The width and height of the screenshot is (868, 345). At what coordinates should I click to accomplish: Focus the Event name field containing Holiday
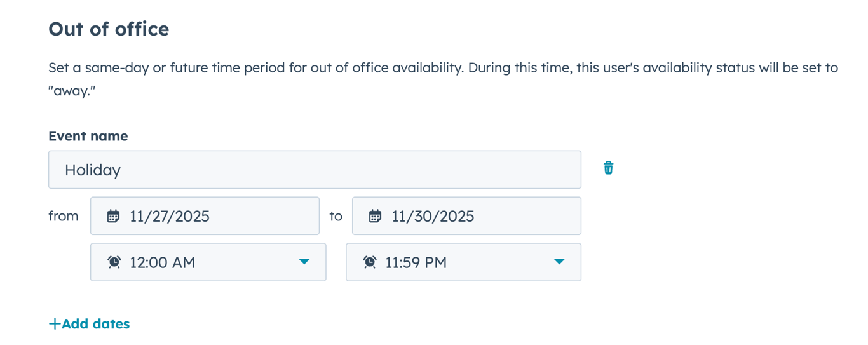click(x=315, y=170)
